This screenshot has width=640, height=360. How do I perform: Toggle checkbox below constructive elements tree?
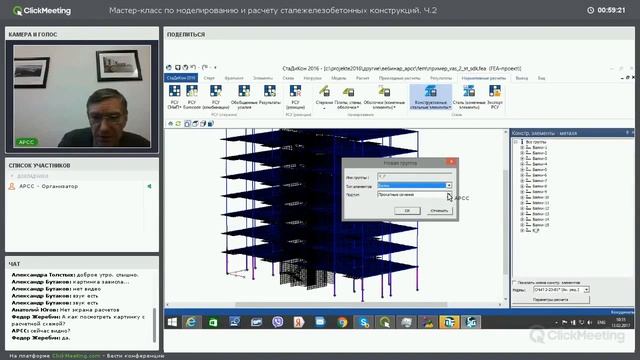[515, 282]
